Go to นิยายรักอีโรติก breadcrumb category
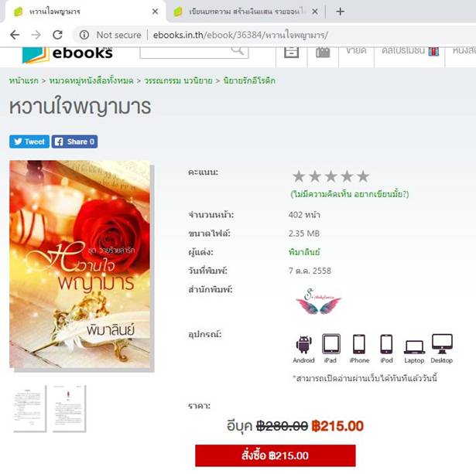Viewport: 476px width, 474px height. click(x=249, y=80)
